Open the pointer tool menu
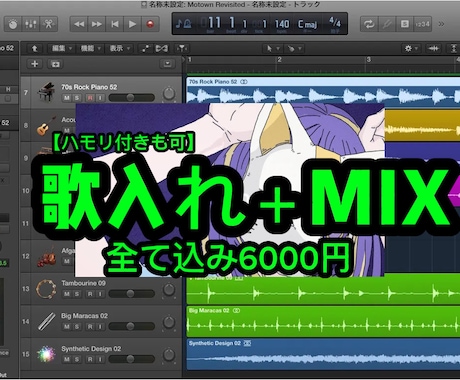This screenshot has height=380, width=460. pyautogui.click(x=272, y=49)
